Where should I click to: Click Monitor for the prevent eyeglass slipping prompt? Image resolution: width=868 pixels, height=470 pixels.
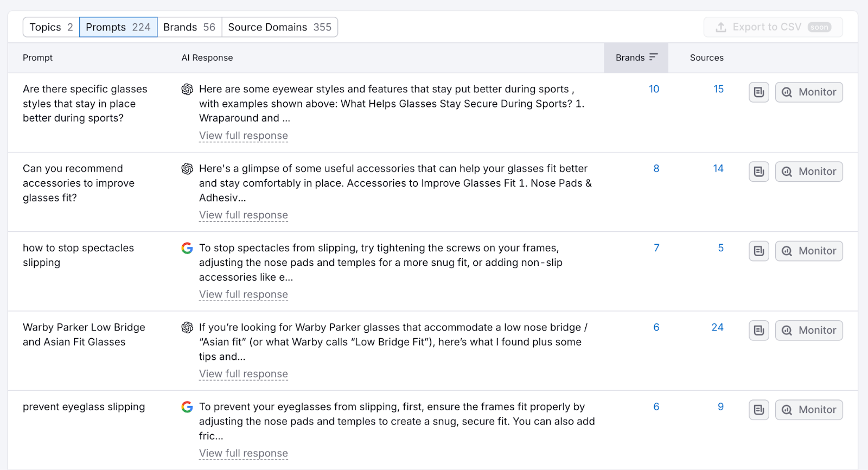point(809,410)
